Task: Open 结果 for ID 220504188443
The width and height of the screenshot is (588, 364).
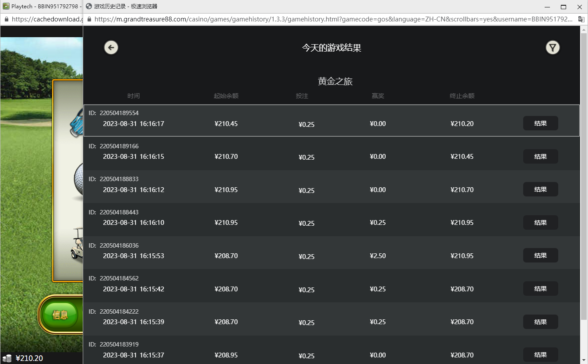Action: point(540,223)
